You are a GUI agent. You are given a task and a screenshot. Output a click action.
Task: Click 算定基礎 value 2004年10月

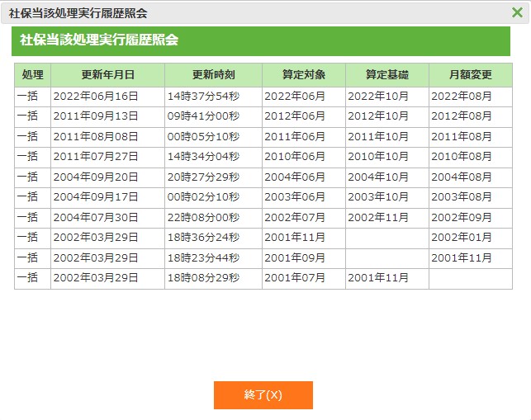378,177
